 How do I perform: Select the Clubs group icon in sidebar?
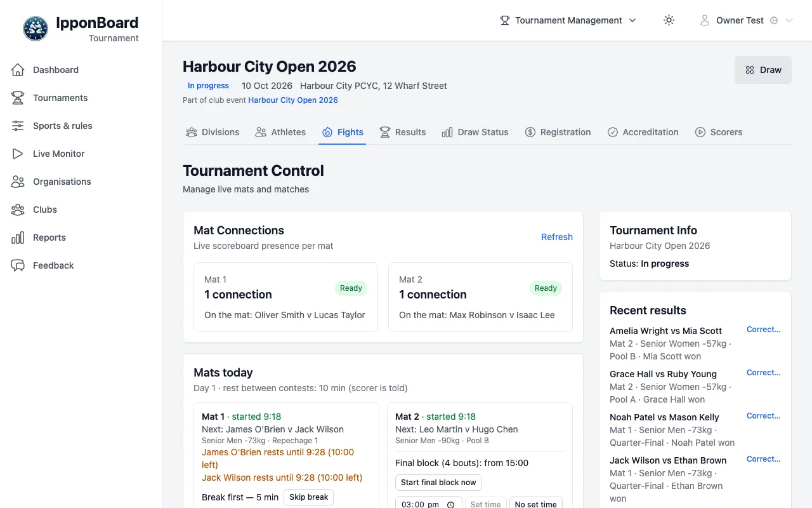(x=18, y=210)
